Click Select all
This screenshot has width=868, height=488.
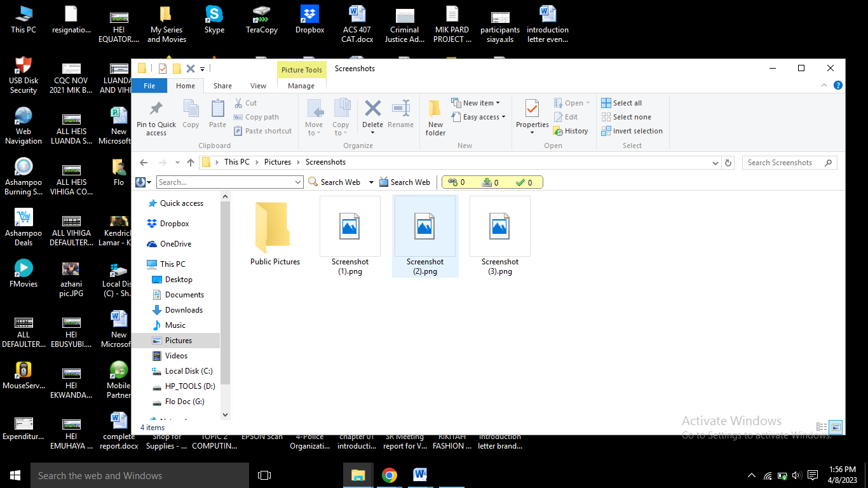[621, 103]
